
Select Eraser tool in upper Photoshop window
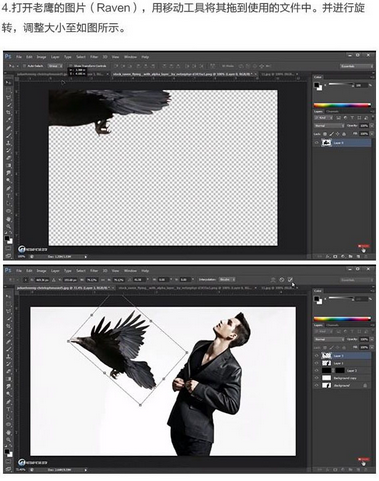9,158
